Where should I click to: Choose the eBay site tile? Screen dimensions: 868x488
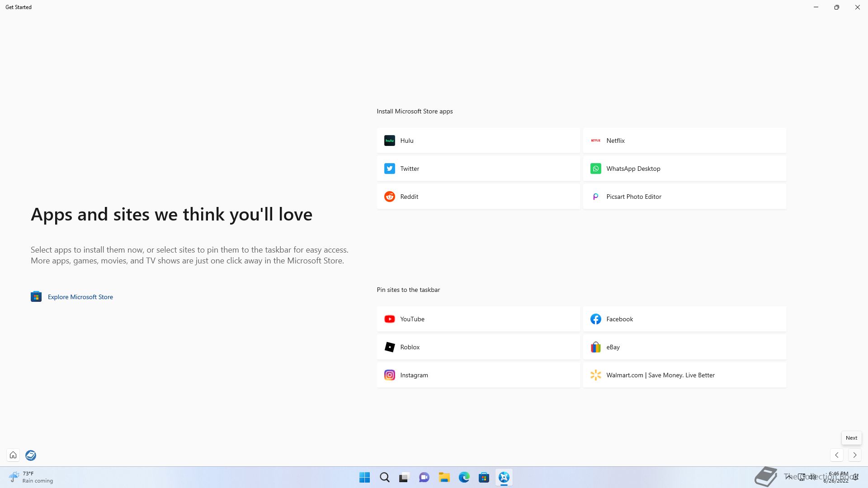coord(684,347)
